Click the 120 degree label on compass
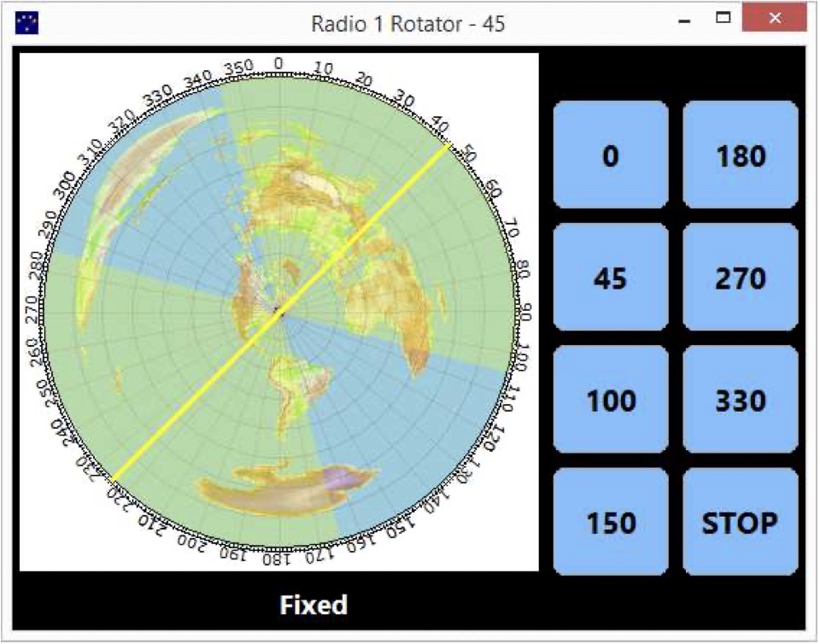This screenshot has height=644, width=820. coord(495,437)
